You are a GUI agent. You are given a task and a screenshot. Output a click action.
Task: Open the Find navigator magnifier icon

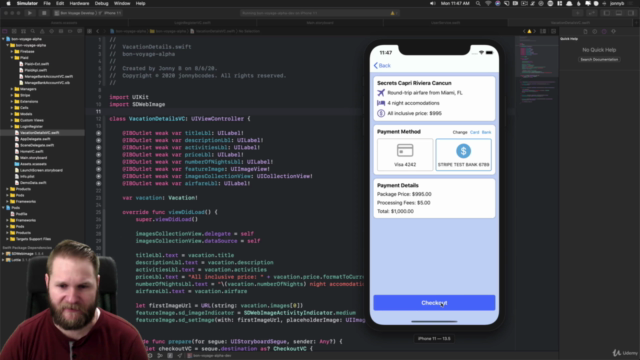33,31
